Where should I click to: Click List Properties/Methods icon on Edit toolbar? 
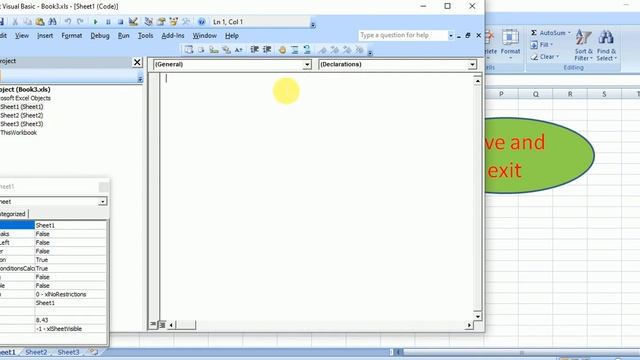pos(189,50)
